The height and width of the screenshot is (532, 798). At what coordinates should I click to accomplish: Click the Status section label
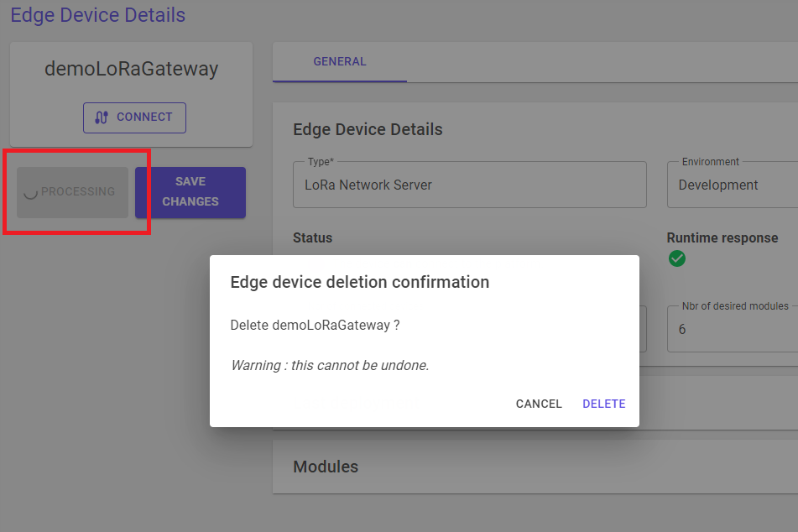click(312, 237)
